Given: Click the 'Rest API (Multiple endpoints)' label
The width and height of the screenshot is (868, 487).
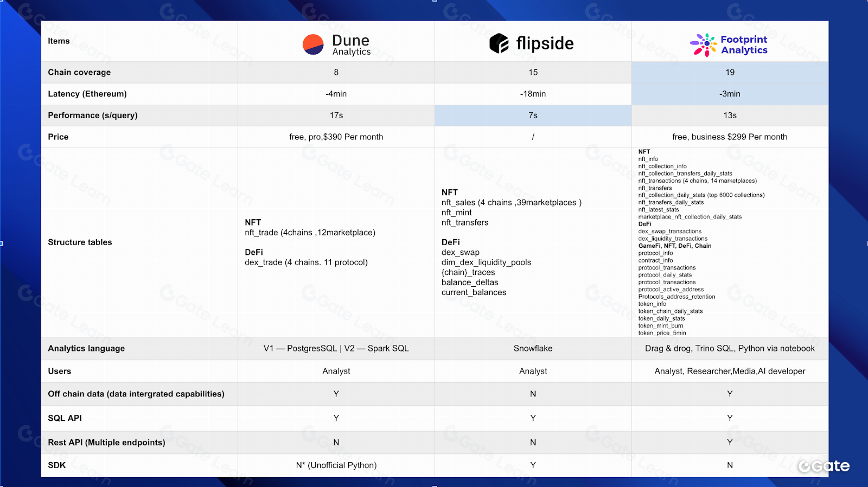Looking at the screenshot, I should pos(106,443).
